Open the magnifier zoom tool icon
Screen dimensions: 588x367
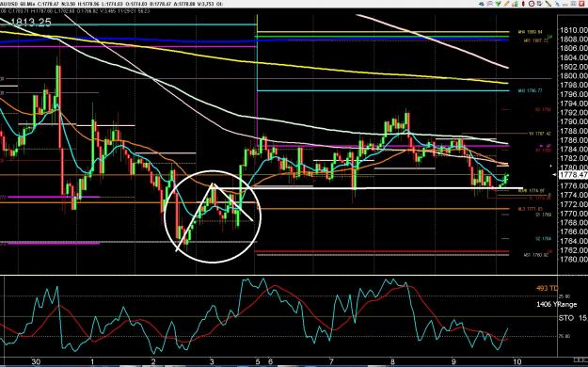[x=490, y=4]
